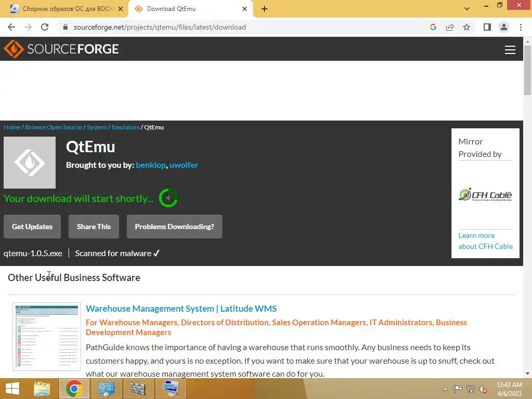Image resolution: width=532 pixels, height=399 pixels.
Task: Click the Share This button
Action: pyautogui.click(x=94, y=227)
